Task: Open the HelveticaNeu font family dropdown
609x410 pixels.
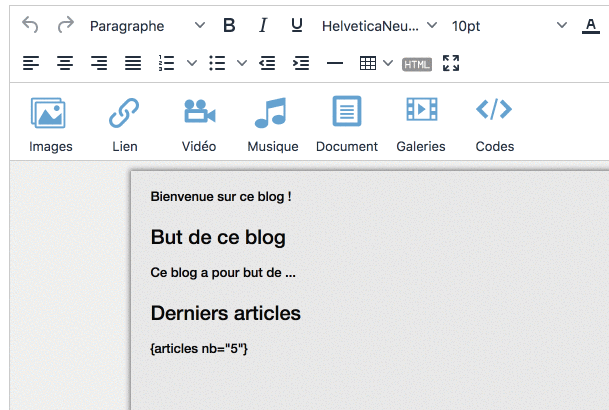Action: tap(379, 26)
